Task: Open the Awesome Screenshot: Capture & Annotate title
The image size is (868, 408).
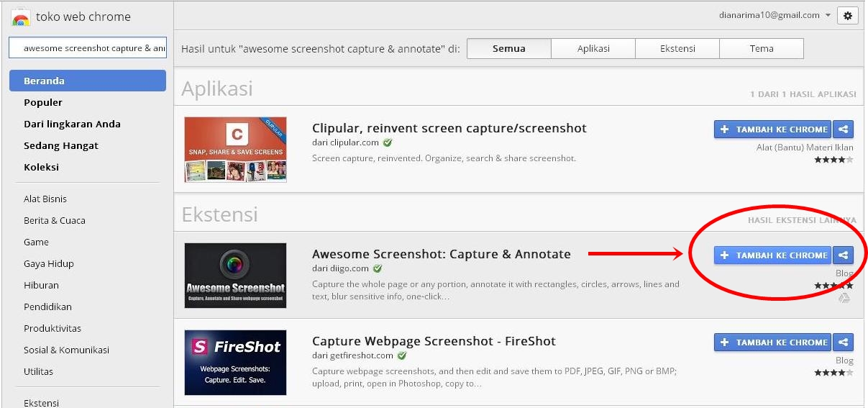Action: (442, 254)
